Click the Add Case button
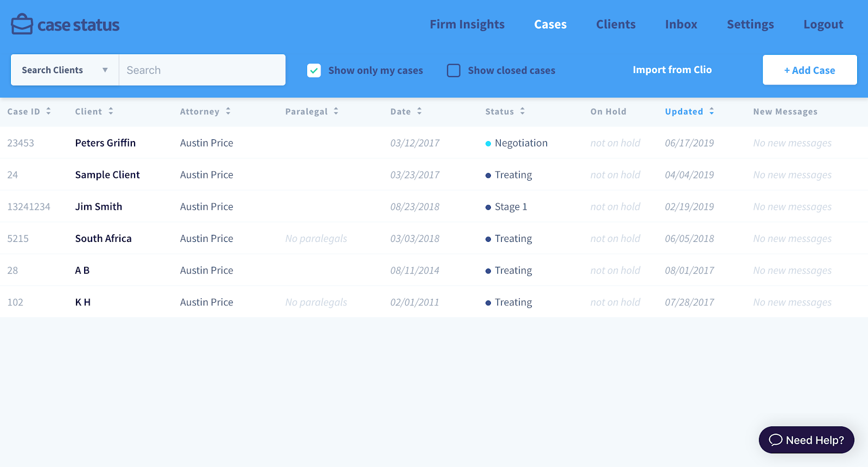Image resolution: width=868 pixels, height=467 pixels. (x=809, y=70)
